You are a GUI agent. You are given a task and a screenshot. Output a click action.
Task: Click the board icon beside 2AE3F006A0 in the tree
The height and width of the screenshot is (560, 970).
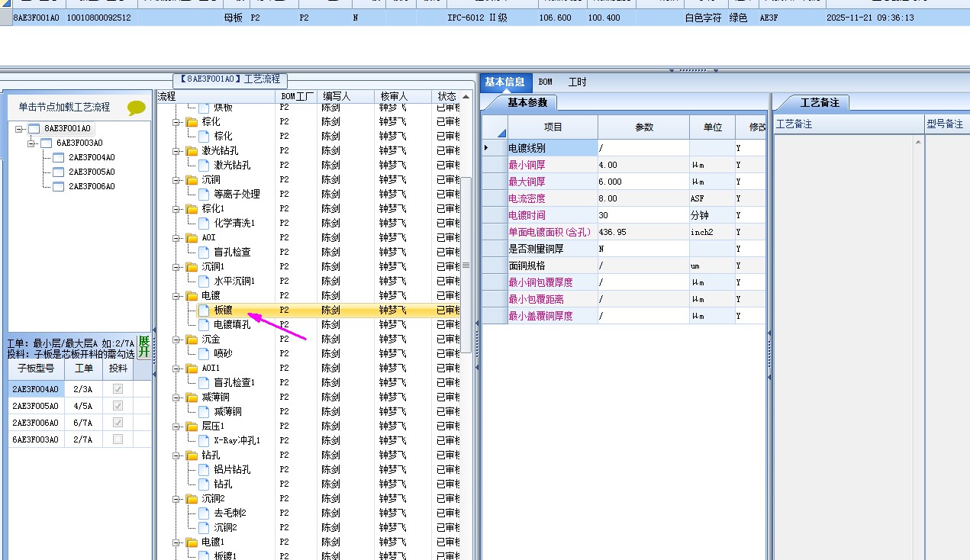click(59, 186)
